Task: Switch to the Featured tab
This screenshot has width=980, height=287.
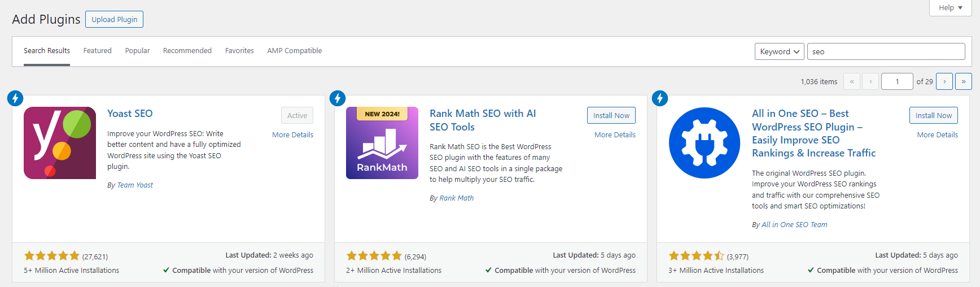Action: 98,51
